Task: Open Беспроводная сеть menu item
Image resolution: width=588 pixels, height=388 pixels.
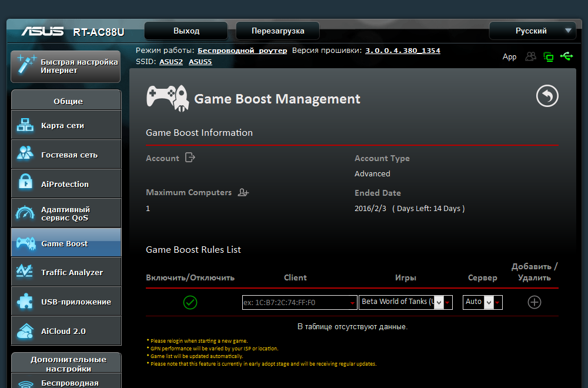Action: (66, 381)
